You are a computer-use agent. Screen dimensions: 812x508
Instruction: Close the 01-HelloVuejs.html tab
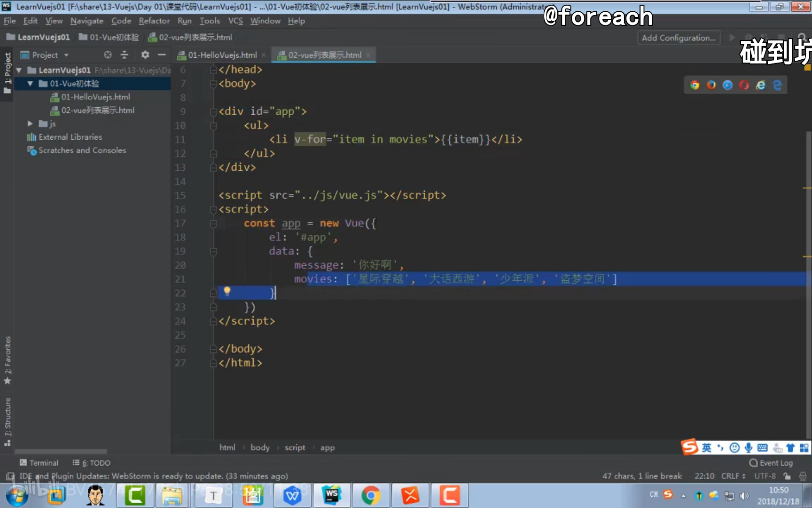pyautogui.click(x=264, y=55)
